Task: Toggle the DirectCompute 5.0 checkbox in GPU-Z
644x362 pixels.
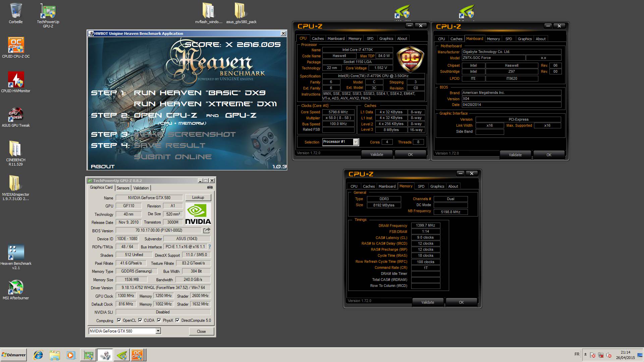Action: pyautogui.click(x=177, y=320)
